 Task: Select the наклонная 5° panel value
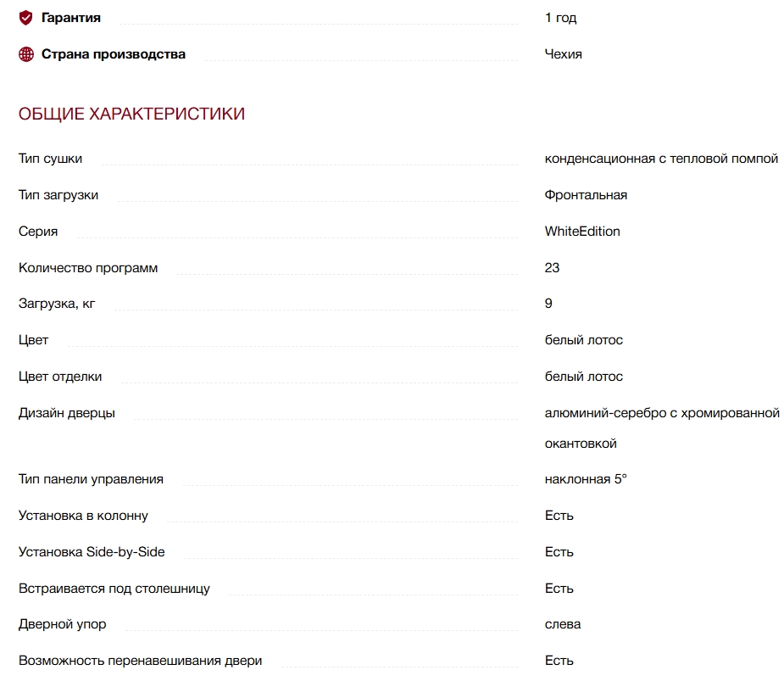tap(586, 479)
